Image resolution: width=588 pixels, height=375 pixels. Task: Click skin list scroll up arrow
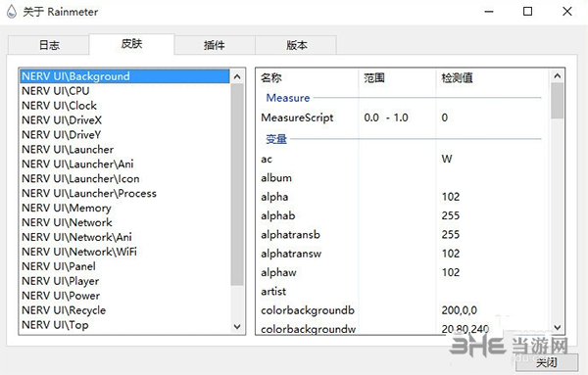coord(237,76)
